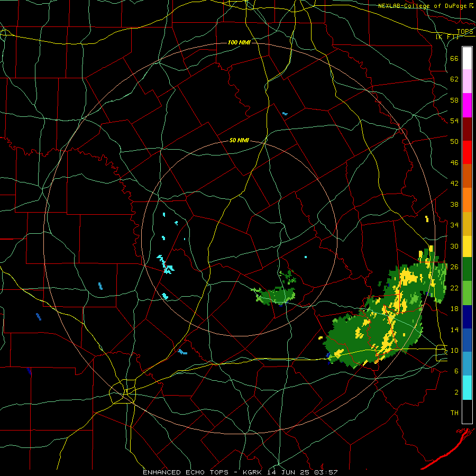Click the light pink swatch on the scale
The image size is (476, 476).
point(467,81)
